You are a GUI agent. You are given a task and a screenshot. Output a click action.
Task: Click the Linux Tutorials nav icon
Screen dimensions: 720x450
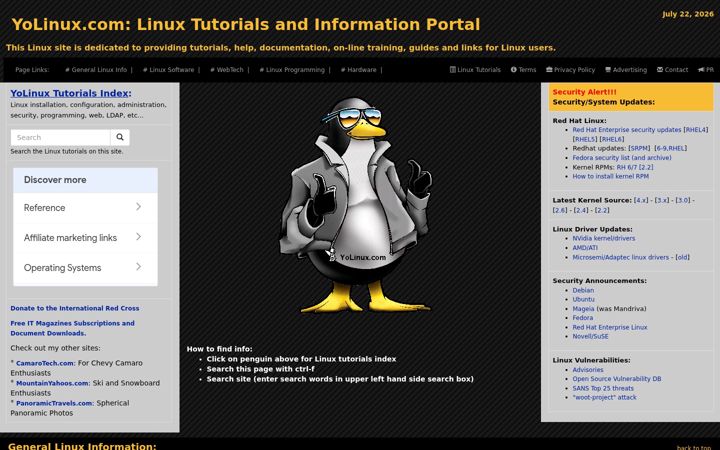[x=453, y=70]
